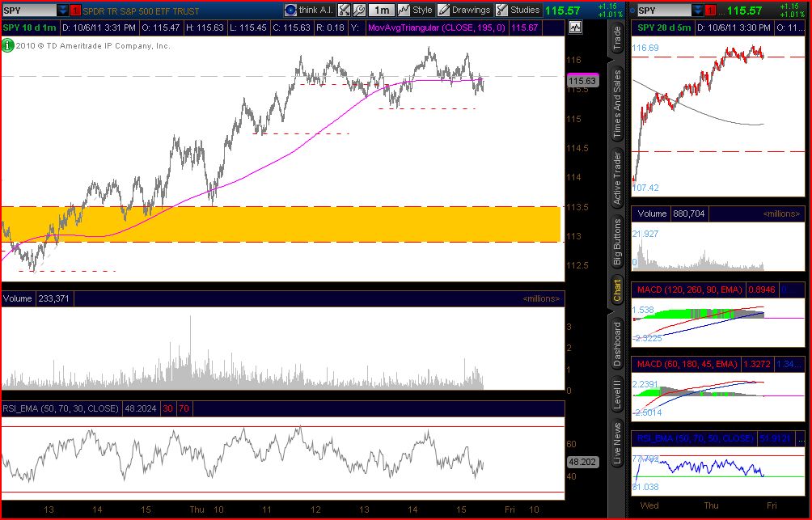The image size is (812, 520).
Task: Open the Big Buttons sidebar tab
Action: [x=617, y=242]
